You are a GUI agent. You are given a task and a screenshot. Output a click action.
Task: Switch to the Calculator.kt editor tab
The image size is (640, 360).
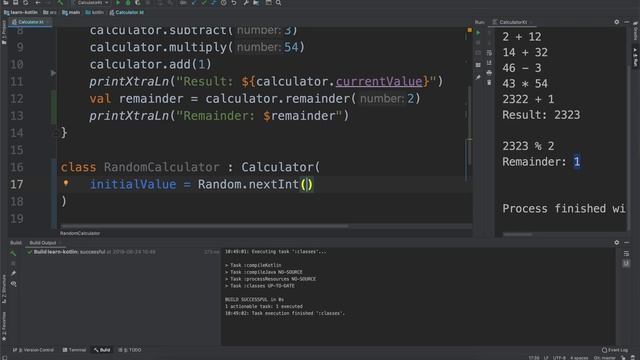coord(29,22)
